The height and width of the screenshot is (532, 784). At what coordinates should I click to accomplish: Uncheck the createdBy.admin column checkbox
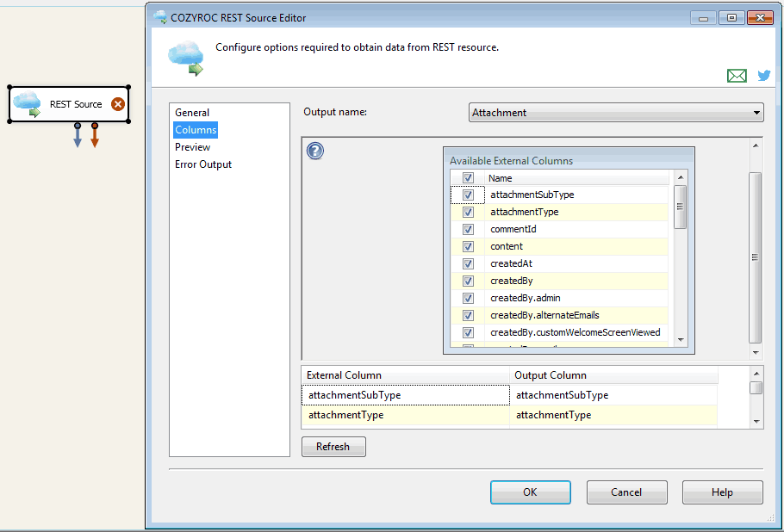click(x=468, y=298)
